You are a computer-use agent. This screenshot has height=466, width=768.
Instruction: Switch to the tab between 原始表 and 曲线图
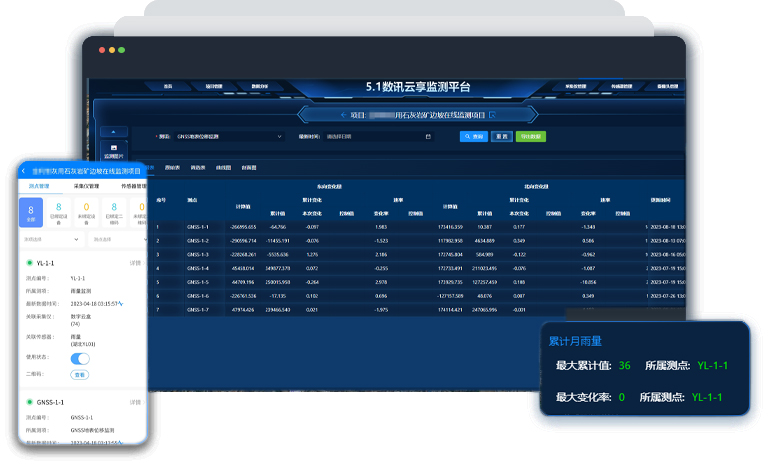tap(198, 168)
